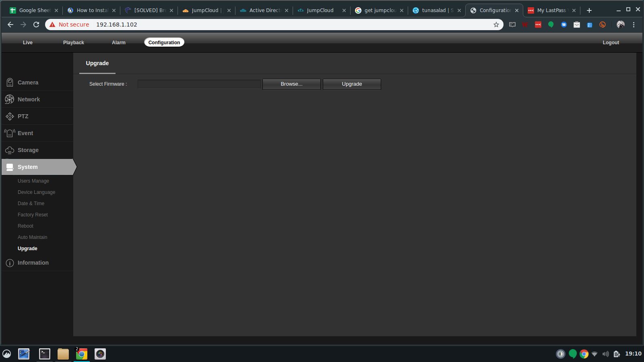This screenshot has width=644, height=362.
Task: Open the Auto Maintain settings
Action: [x=33, y=237]
